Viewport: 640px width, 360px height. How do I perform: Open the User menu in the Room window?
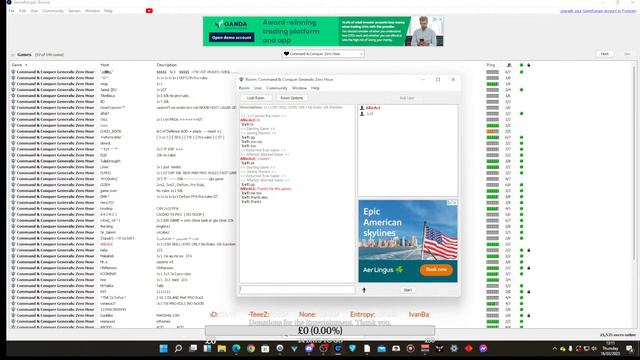click(258, 88)
